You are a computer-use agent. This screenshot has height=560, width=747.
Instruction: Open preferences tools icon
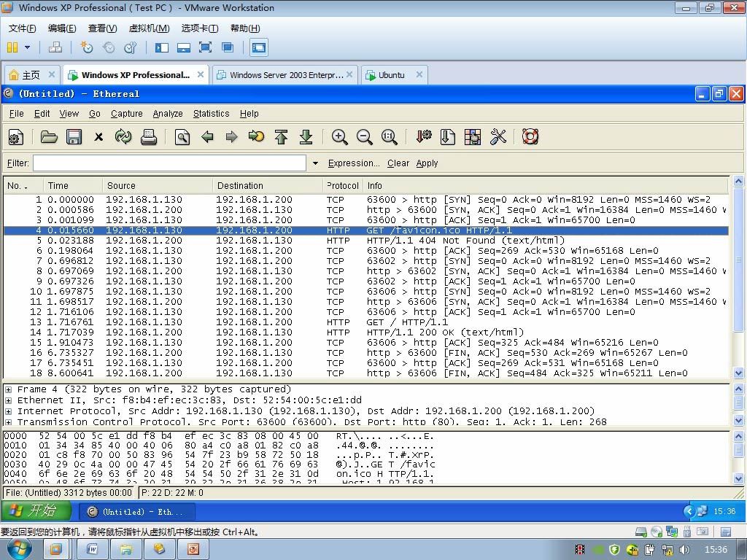coord(498,137)
